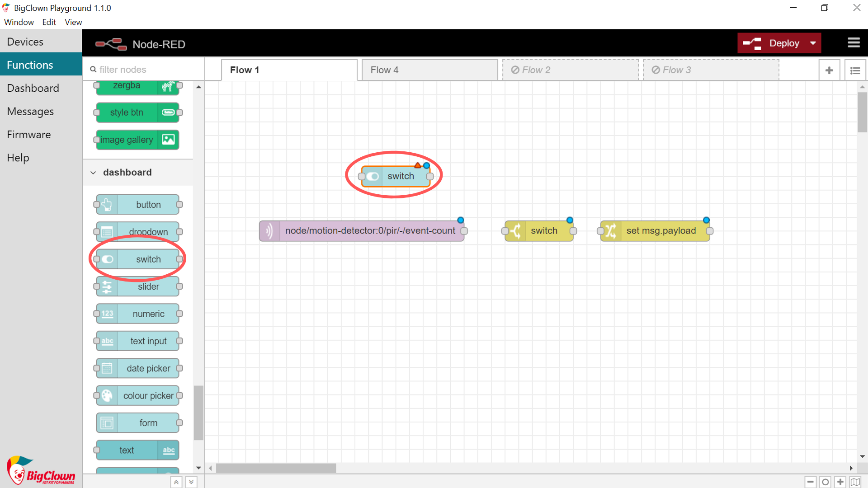Image resolution: width=868 pixels, height=488 pixels.
Task: Click the palette scroll up arrow
Action: pos(198,87)
